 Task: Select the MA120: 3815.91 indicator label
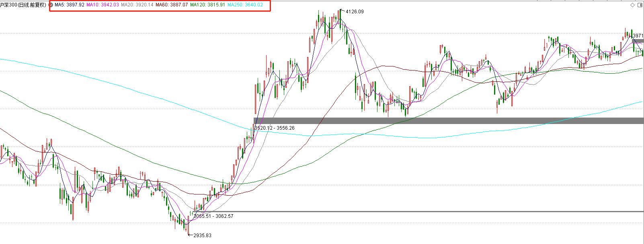click(x=207, y=5)
